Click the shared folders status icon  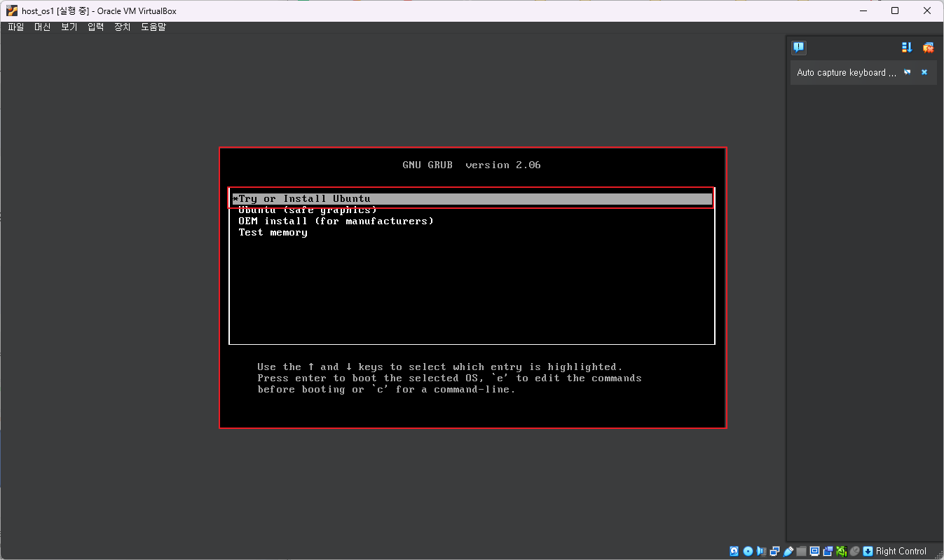click(801, 551)
